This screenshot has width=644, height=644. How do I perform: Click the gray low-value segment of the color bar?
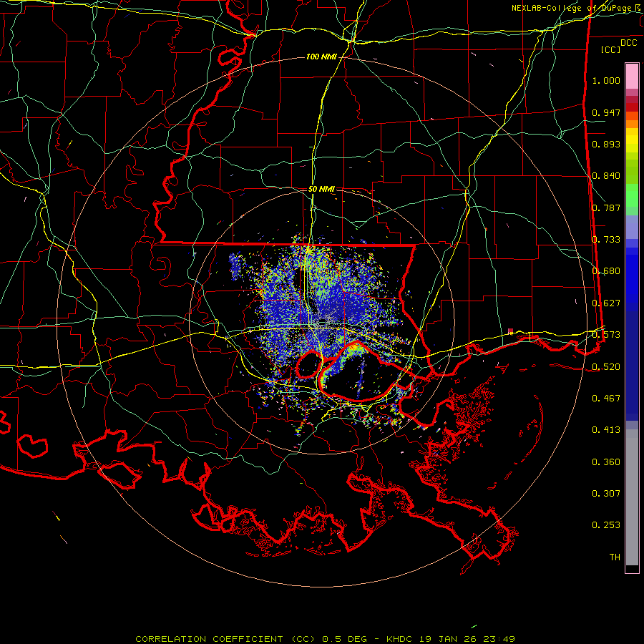pyautogui.click(x=632, y=497)
